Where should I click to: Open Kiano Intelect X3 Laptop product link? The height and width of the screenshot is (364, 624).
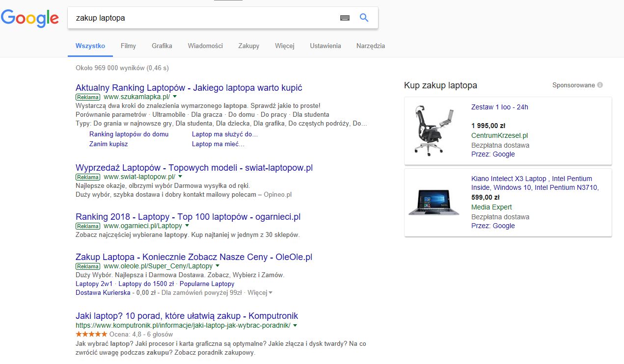[535, 183]
